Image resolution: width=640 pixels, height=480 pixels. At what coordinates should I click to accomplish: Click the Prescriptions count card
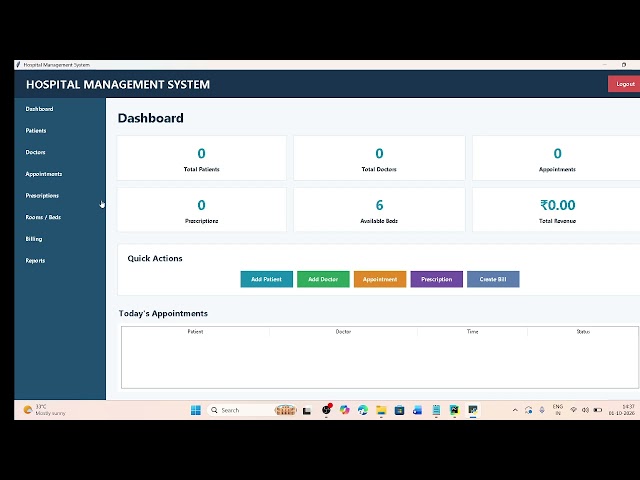(202, 210)
